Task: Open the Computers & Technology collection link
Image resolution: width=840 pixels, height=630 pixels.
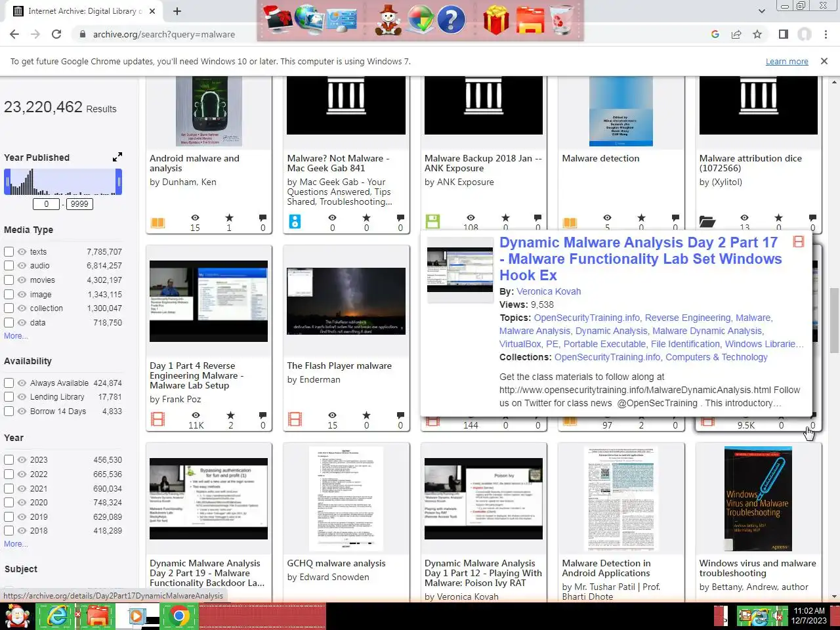Action: (x=717, y=357)
